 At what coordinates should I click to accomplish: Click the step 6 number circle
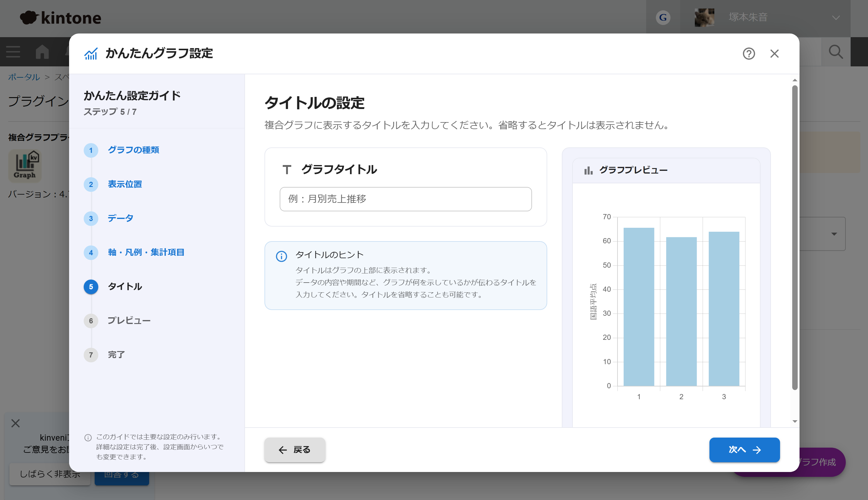point(91,321)
